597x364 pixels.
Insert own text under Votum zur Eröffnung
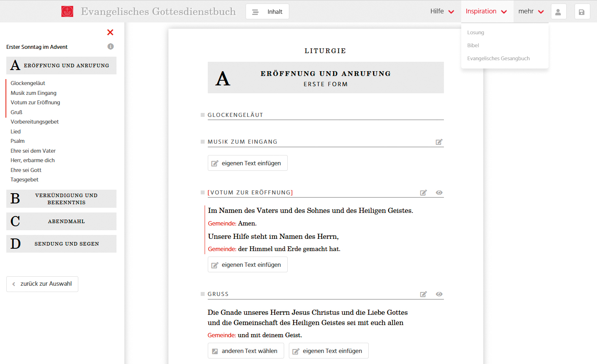tap(248, 265)
